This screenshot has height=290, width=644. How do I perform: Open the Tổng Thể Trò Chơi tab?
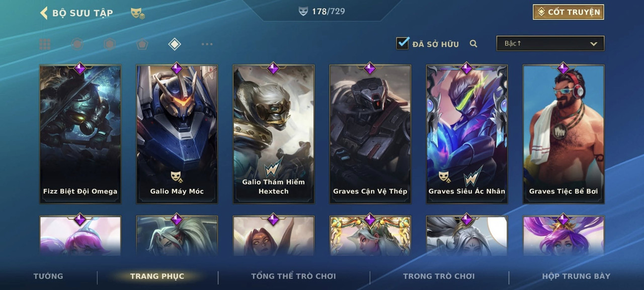(293, 276)
